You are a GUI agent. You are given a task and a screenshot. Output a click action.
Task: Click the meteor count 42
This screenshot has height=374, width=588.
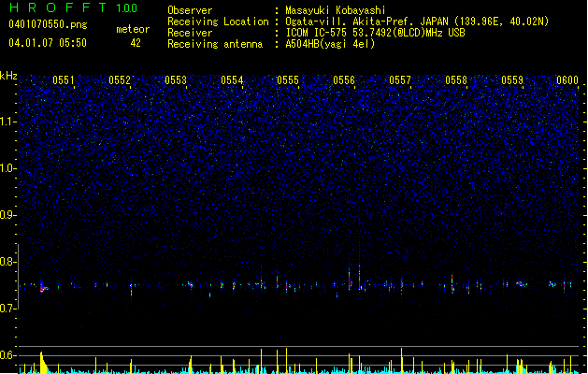tap(136, 43)
